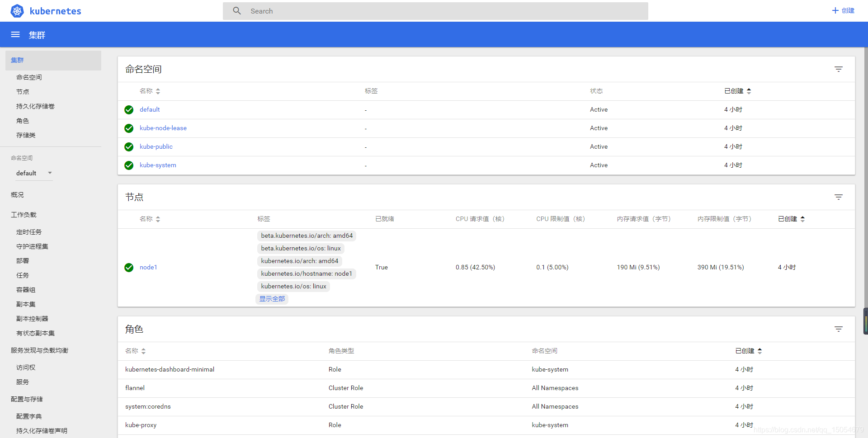Click the Kubernetes logo icon

point(17,11)
